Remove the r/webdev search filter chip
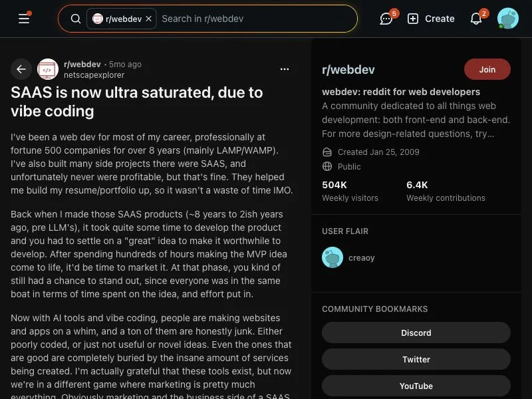 pyautogui.click(x=148, y=19)
